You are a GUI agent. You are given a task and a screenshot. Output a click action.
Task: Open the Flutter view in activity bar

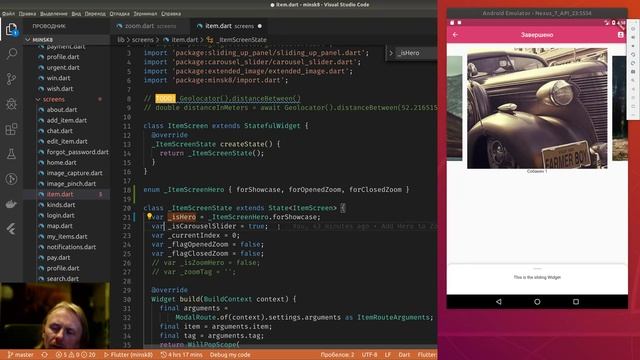tap(11, 229)
